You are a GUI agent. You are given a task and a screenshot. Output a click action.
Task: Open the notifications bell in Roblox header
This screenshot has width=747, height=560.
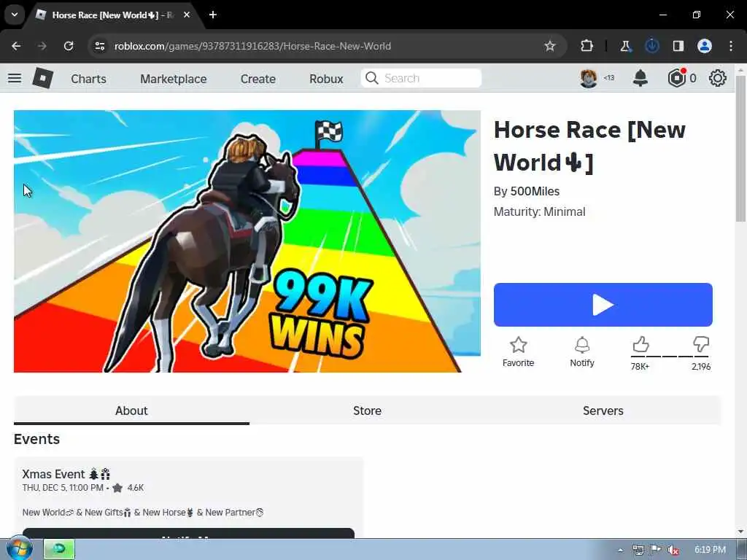tap(640, 78)
